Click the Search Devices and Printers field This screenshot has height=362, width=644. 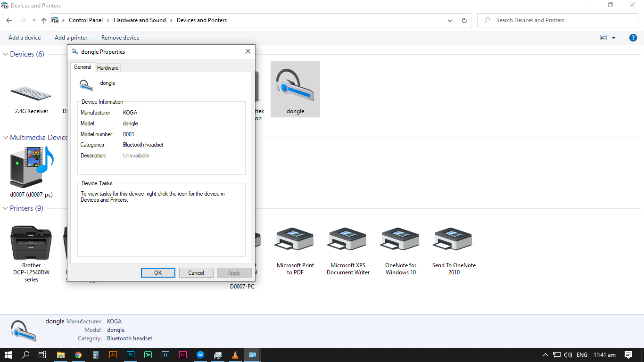(557, 20)
